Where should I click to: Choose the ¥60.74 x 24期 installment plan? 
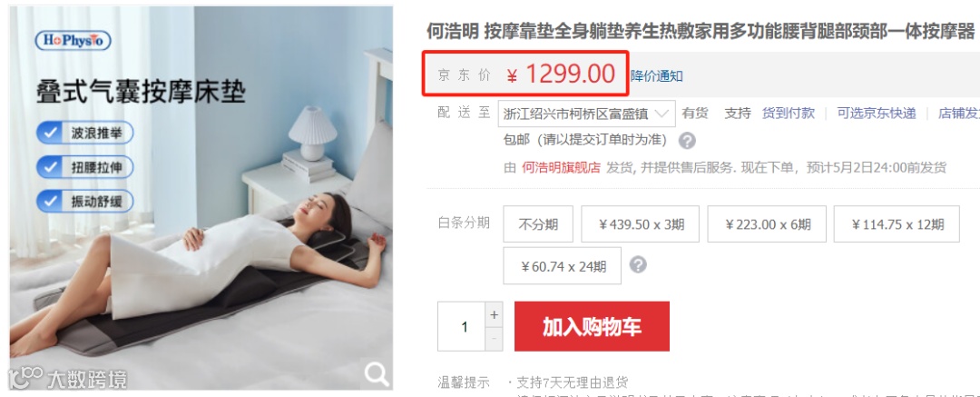(563, 265)
